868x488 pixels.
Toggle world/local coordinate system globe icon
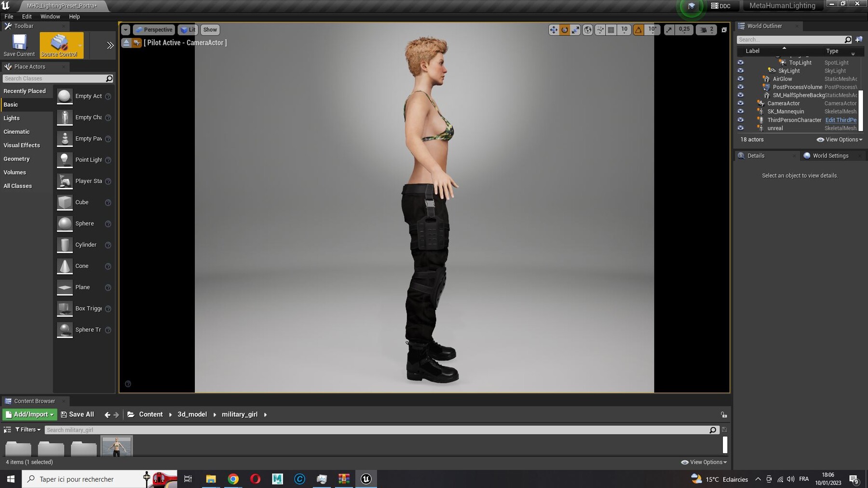[x=588, y=30]
